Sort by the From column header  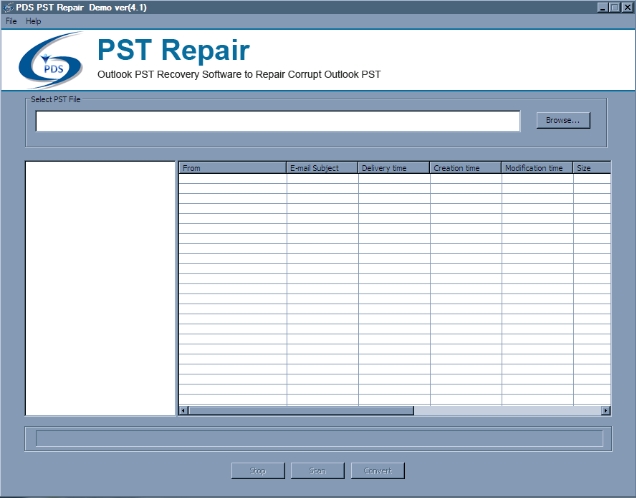(232, 168)
